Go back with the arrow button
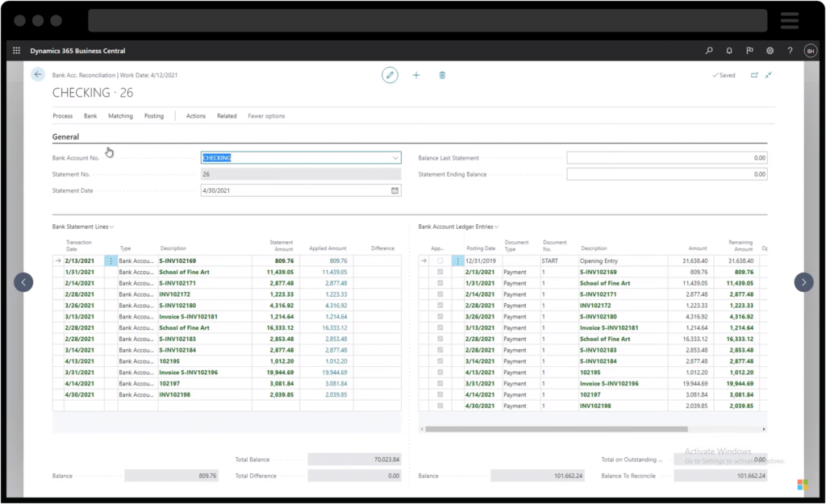 [x=37, y=74]
